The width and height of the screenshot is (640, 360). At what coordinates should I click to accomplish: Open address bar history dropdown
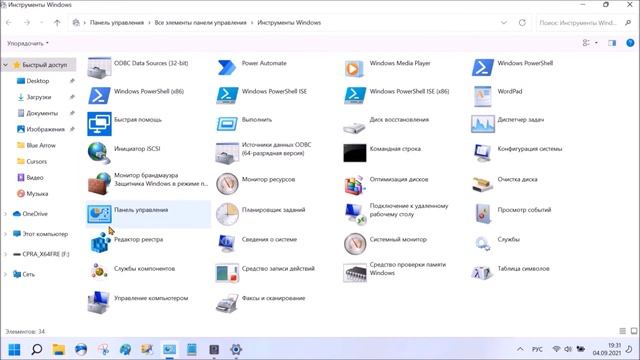coord(504,23)
